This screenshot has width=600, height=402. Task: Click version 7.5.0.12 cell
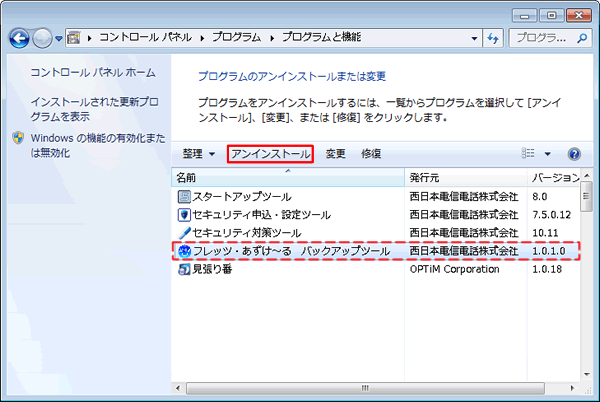click(x=551, y=215)
